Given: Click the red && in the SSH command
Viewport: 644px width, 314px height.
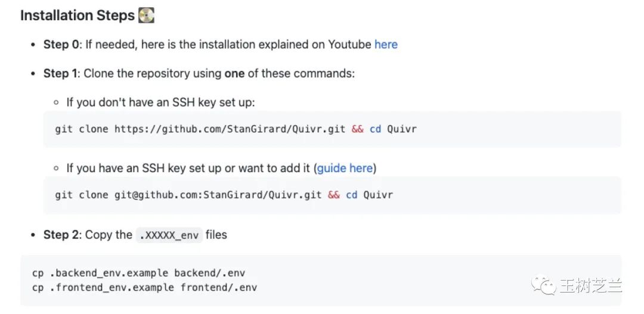Looking at the screenshot, I should [333, 195].
